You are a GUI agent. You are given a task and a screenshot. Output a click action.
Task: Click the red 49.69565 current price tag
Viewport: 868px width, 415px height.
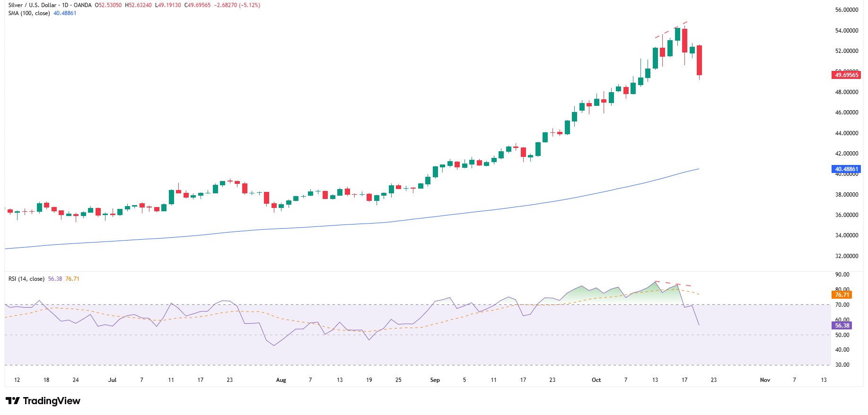tap(846, 75)
